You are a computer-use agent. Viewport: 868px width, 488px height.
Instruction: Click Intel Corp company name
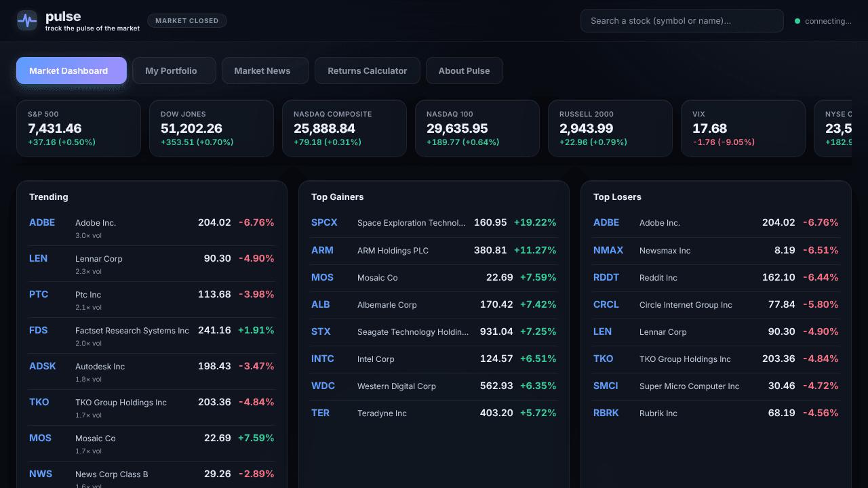[376, 359]
